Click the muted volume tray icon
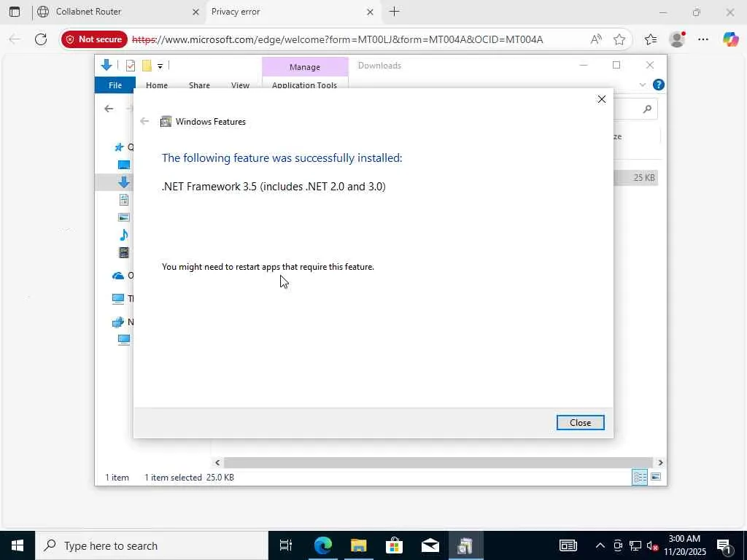The width and height of the screenshot is (747, 560). (x=651, y=545)
